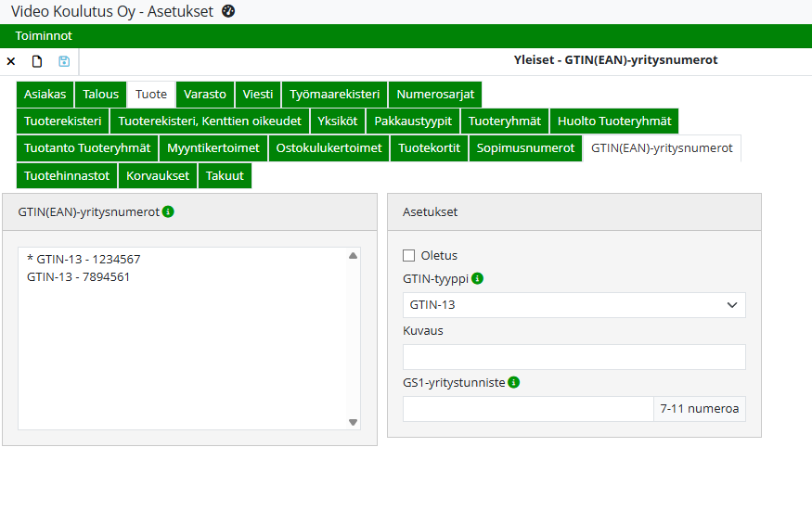Screen dimensions: 812x511
Task: Click the save diskette toolbar icon
Action: 64,61
